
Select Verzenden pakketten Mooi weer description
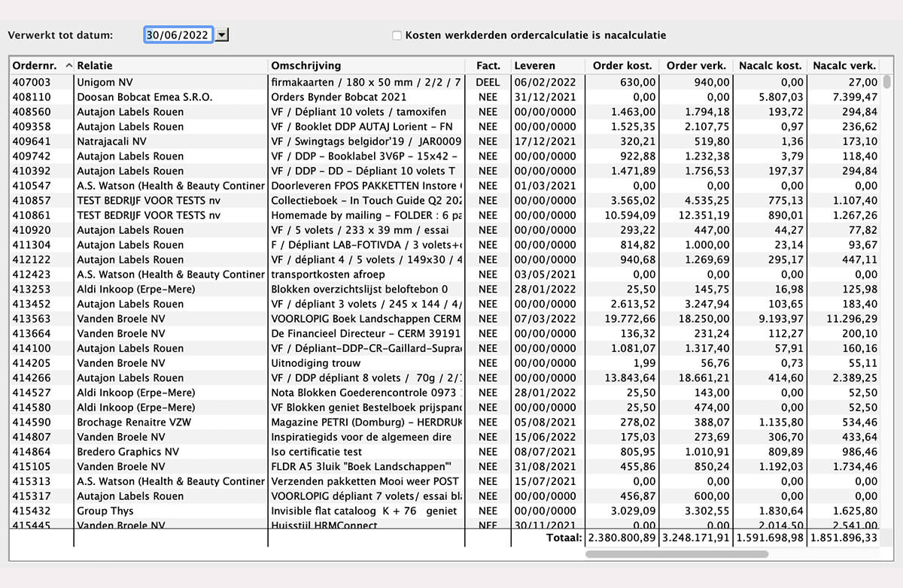(366, 481)
